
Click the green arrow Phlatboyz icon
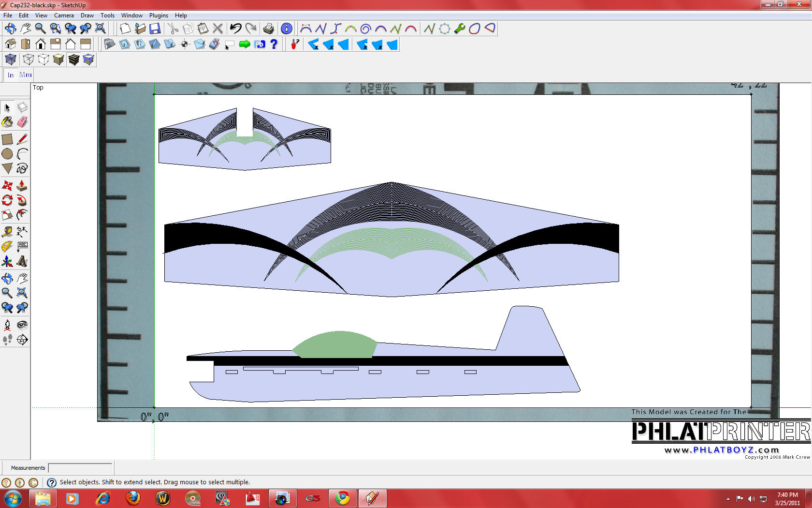[245, 45]
